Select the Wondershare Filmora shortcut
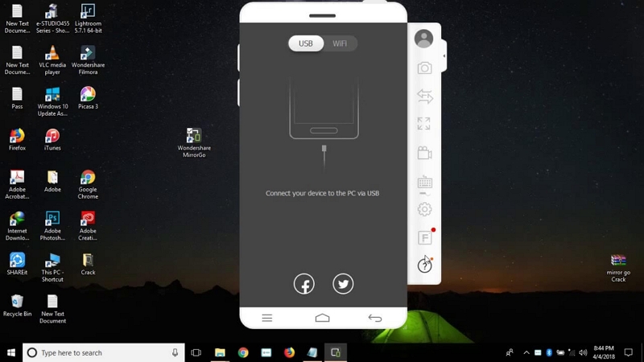 pyautogui.click(x=88, y=60)
